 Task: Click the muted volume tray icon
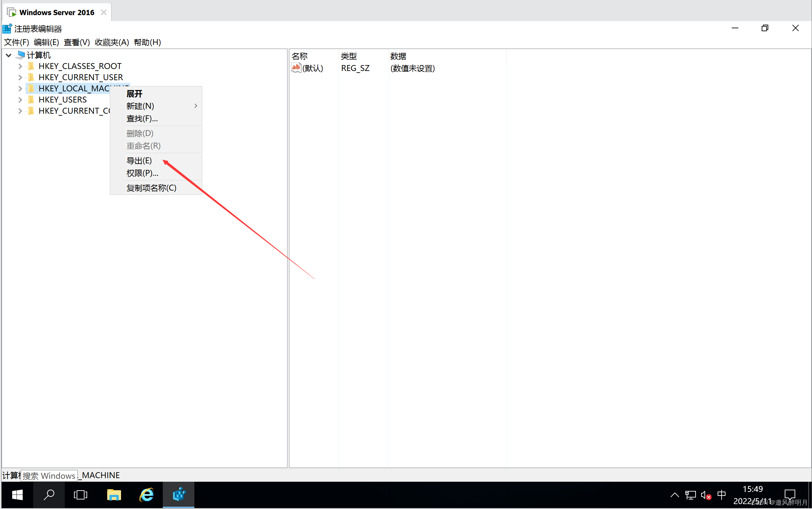[706, 495]
